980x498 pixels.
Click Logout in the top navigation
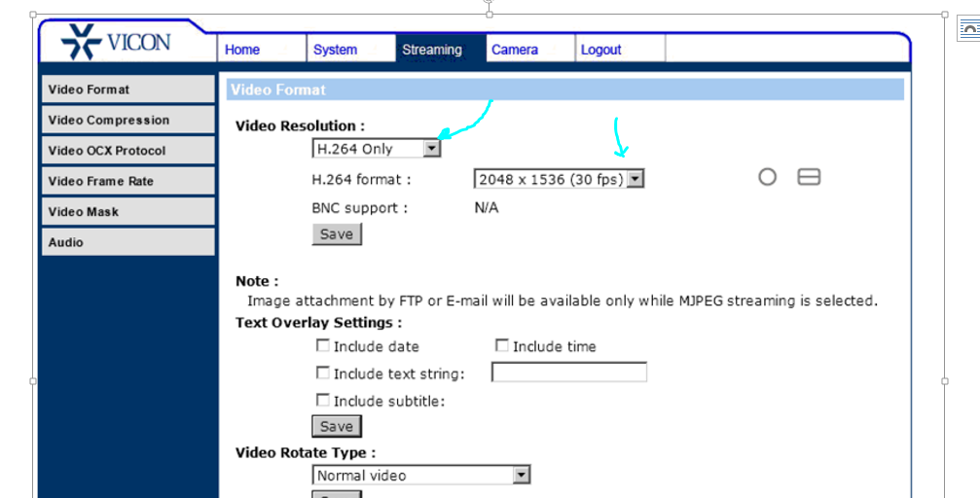point(600,50)
